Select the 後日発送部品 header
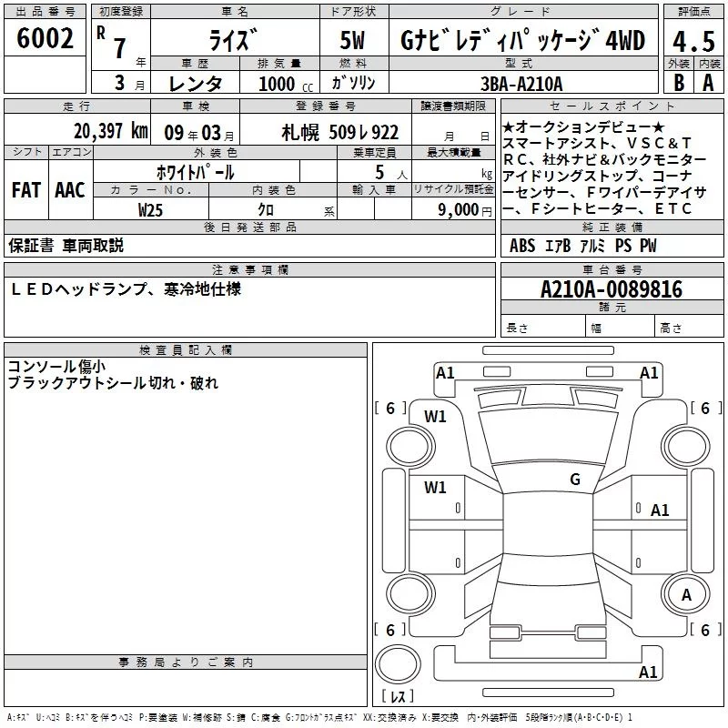This screenshot has width=728, height=728. coord(249,227)
